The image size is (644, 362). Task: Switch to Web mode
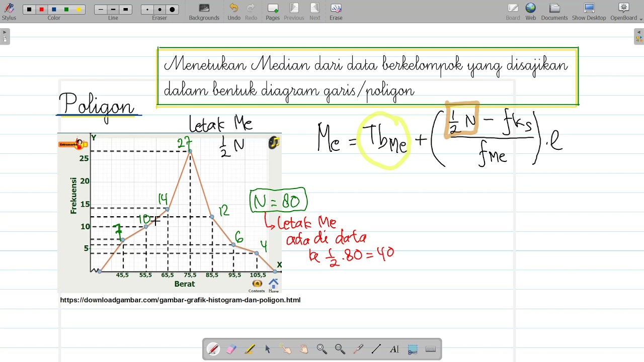[x=531, y=12]
